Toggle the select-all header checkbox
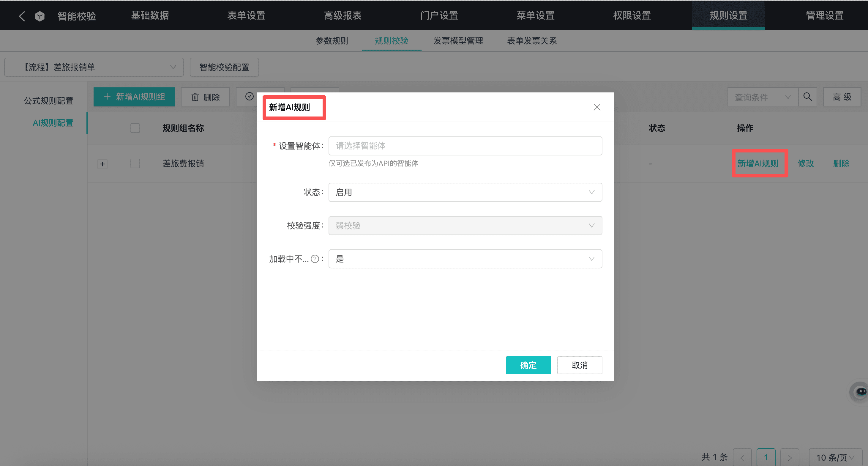Viewport: 868px width, 466px height. coord(135,128)
